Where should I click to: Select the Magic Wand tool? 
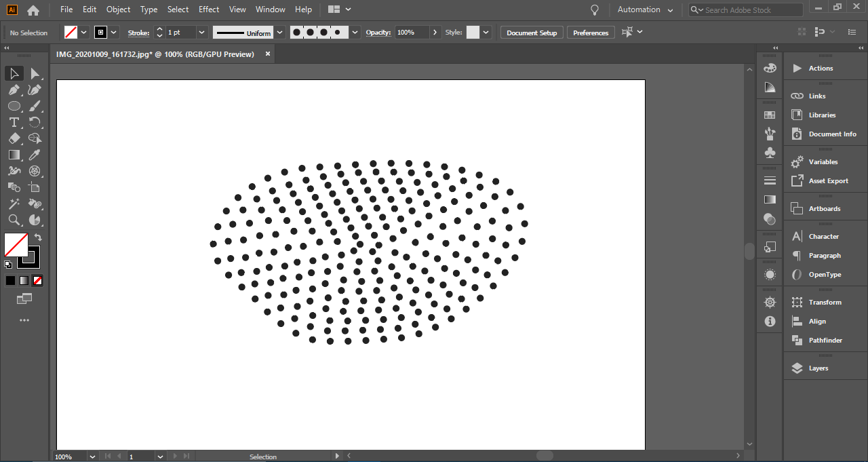tap(14, 204)
